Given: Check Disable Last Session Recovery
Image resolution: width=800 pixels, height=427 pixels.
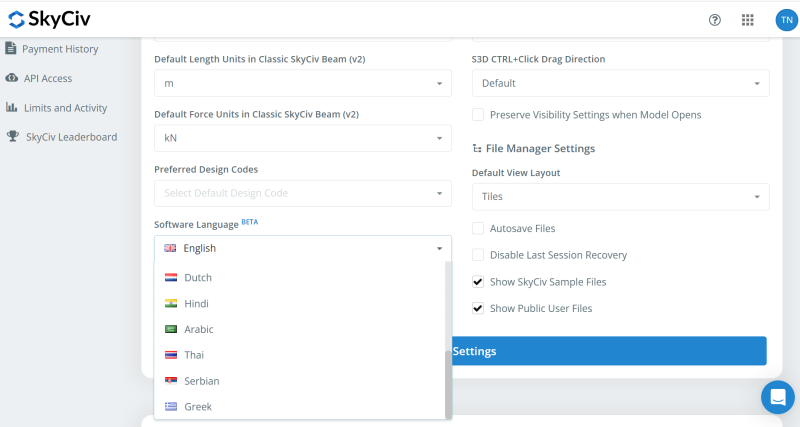Looking at the screenshot, I should click(478, 255).
